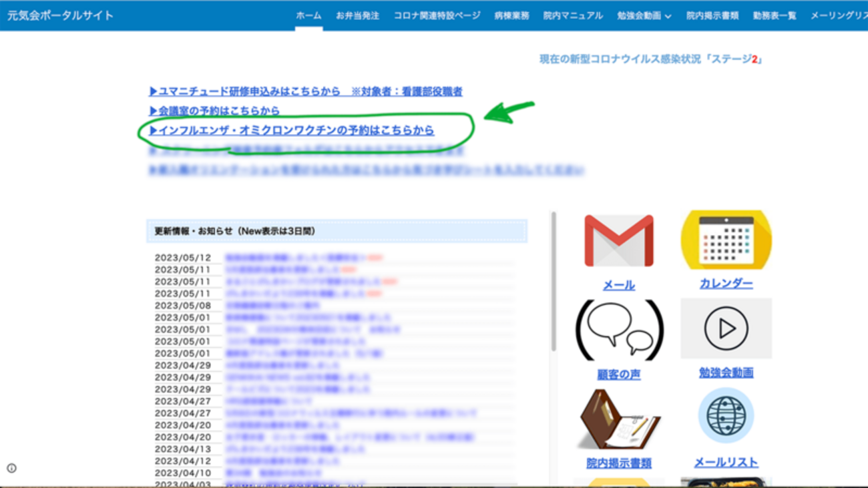Click the info icon at bottom-left corner
This screenshot has height=488, width=868.
point(11,468)
